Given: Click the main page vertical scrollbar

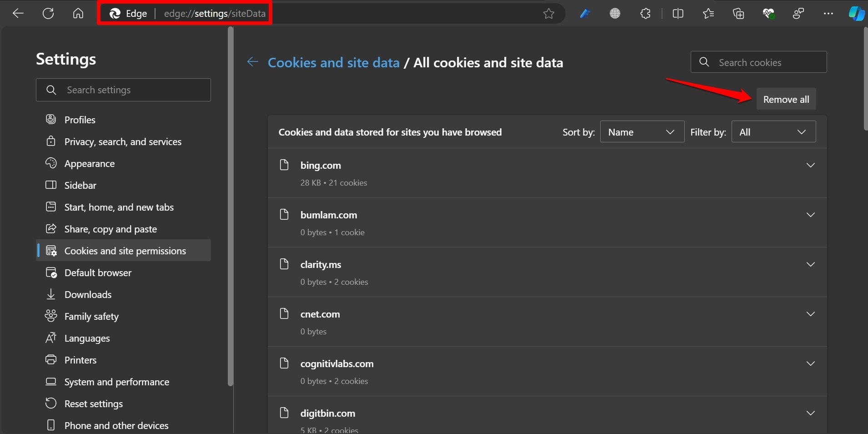Looking at the screenshot, I should [x=865, y=80].
